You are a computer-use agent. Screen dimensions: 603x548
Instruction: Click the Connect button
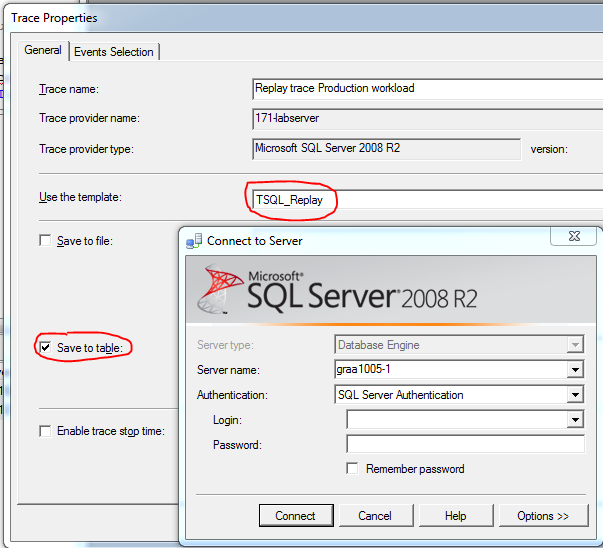296,516
